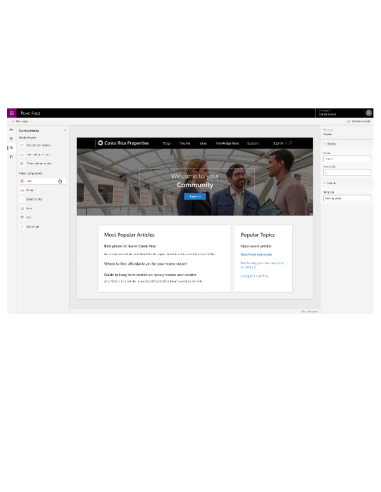Click the user account avatar
The height and width of the screenshot is (492, 381).
point(369,113)
